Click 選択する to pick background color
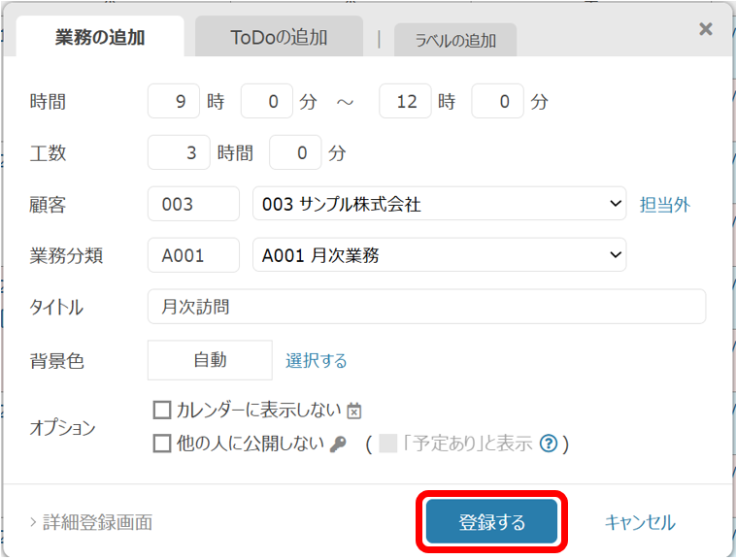The width and height of the screenshot is (736, 560). 317,360
